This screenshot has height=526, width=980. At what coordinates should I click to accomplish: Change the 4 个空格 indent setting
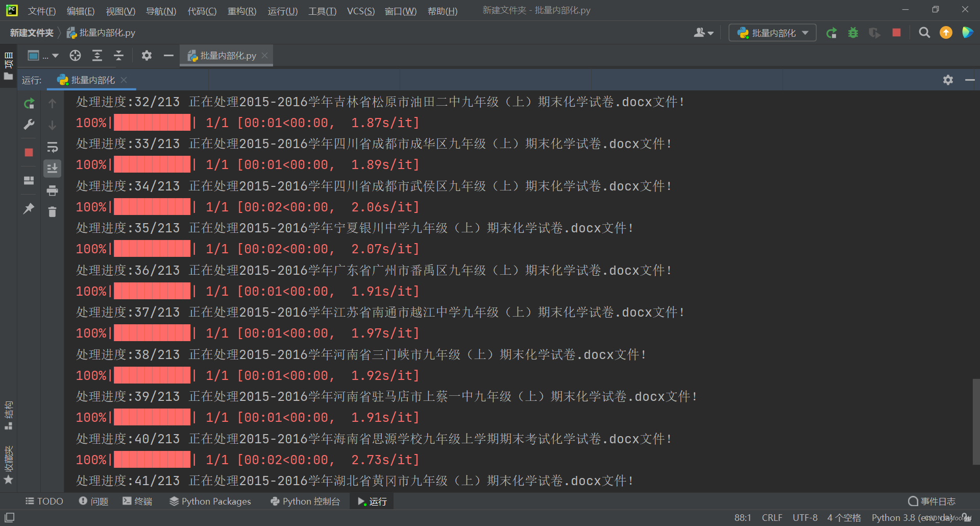click(844, 518)
